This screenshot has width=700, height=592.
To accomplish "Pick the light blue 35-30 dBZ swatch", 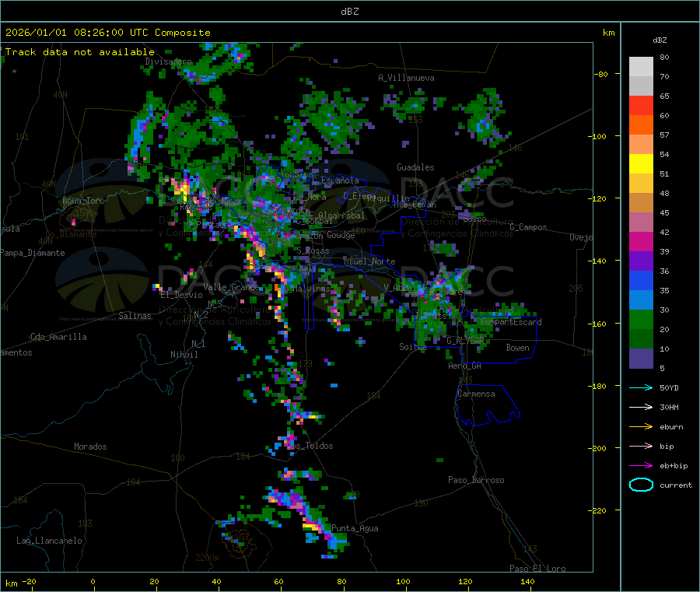I will pyautogui.click(x=641, y=300).
